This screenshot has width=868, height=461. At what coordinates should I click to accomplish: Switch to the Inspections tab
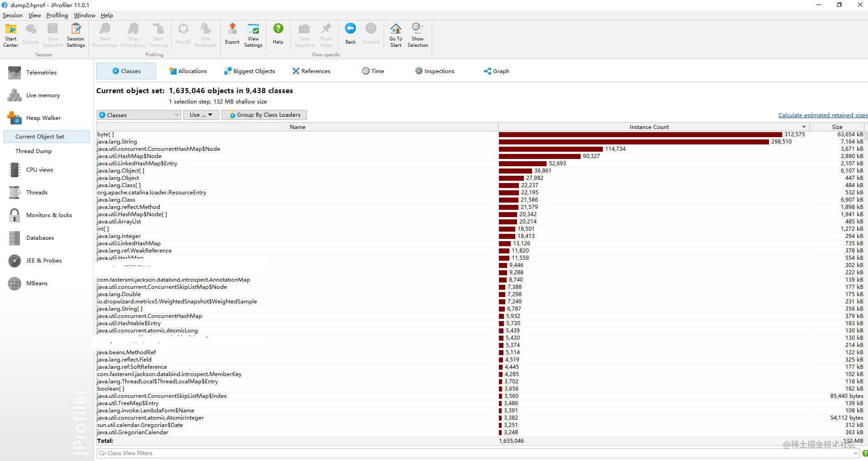click(x=435, y=71)
